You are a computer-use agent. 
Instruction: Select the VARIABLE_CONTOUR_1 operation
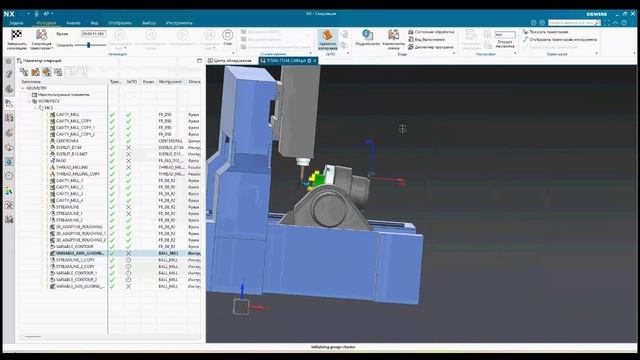76,273
